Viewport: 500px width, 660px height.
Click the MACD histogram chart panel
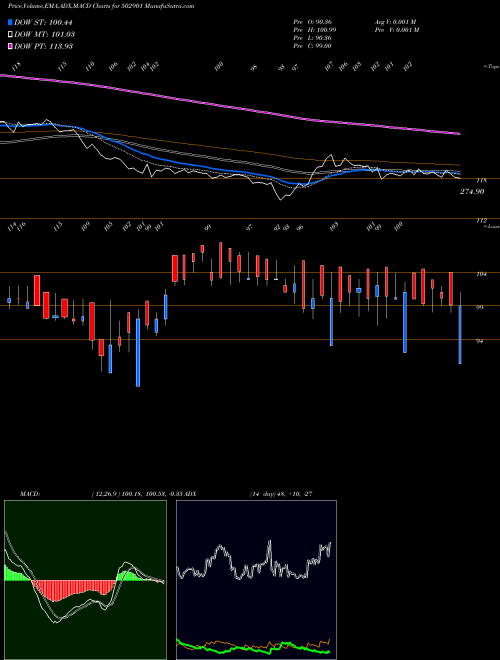[85, 580]
